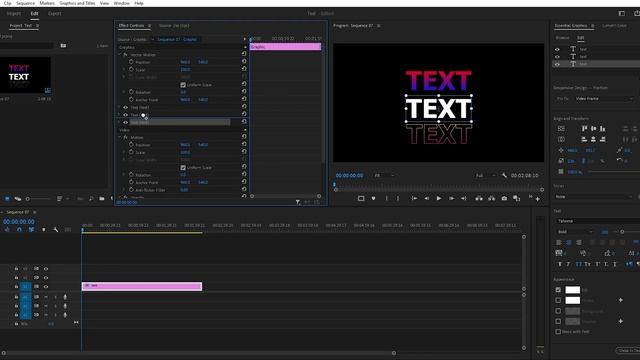Click the fill color white swatch
The image size is (640, 360).
click(x=572, y=290)
